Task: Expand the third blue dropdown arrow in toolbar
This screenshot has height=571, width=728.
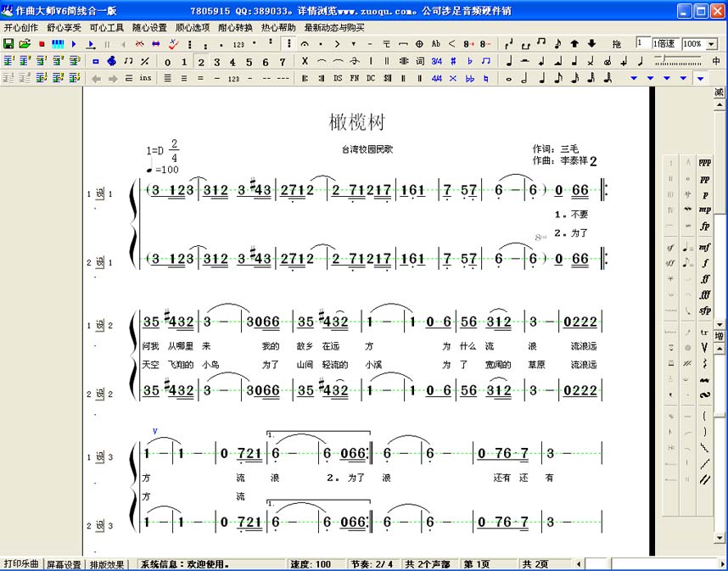Action: click(x=667, y=78)
